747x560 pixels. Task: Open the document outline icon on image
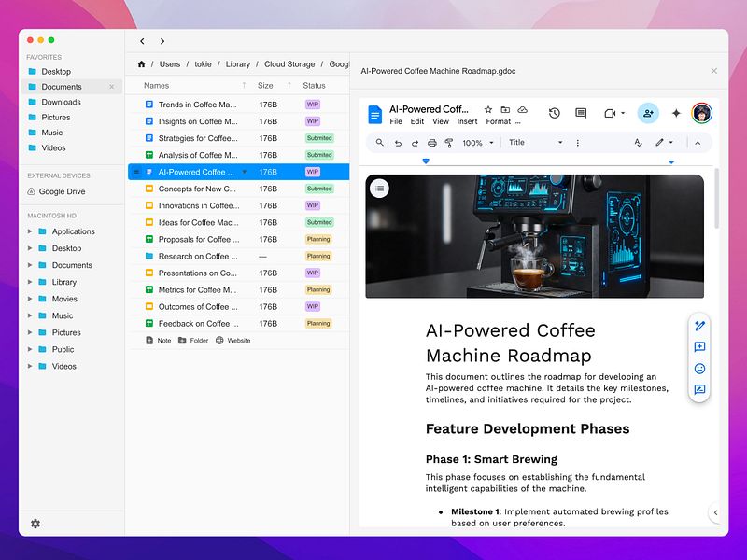(x=379, y=189)
